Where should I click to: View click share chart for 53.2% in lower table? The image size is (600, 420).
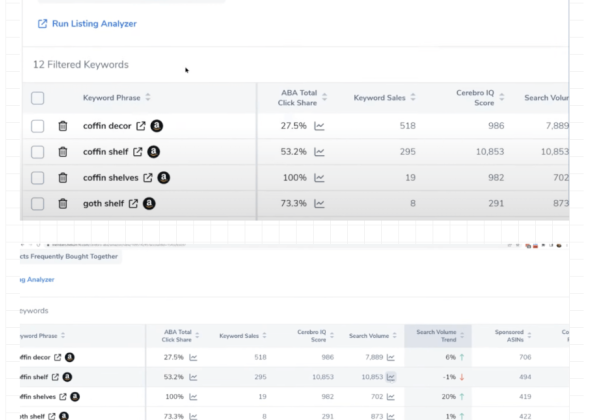pos(193,377)
